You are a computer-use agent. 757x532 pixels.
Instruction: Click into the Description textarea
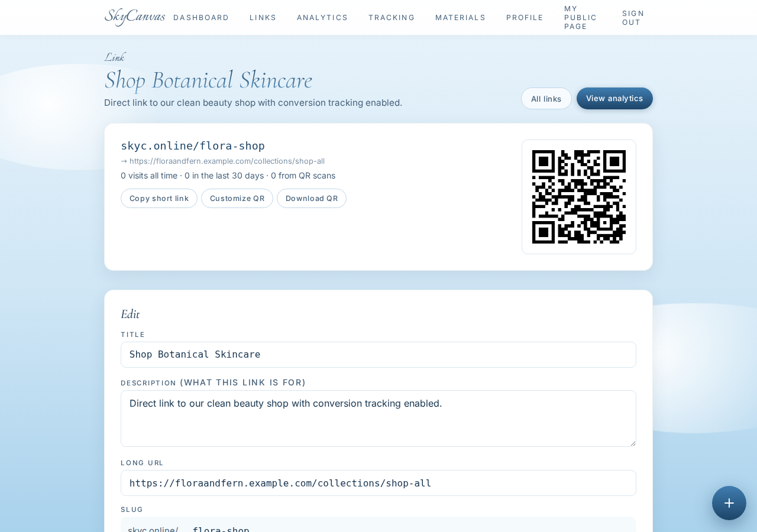378,419
